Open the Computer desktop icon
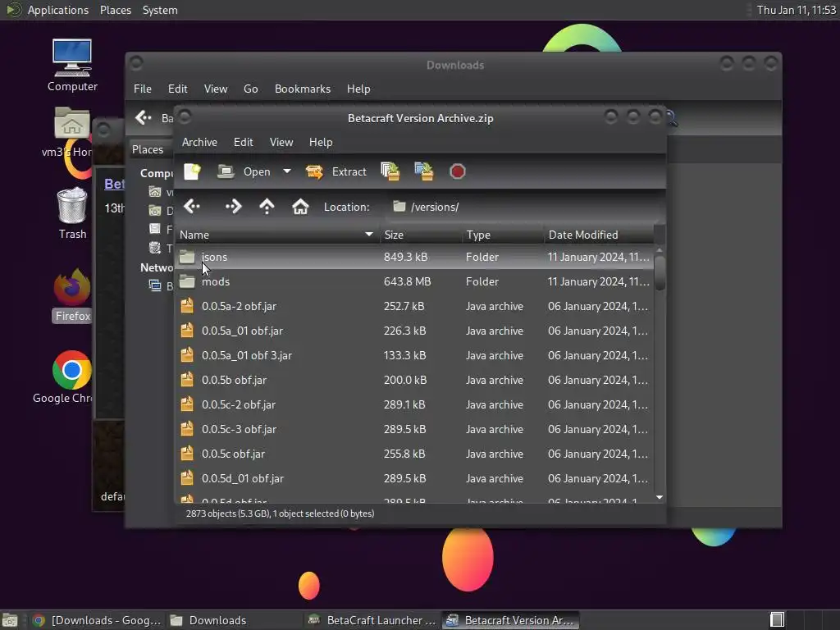Viewport: 840px width, 630px height. pos(72,66)
